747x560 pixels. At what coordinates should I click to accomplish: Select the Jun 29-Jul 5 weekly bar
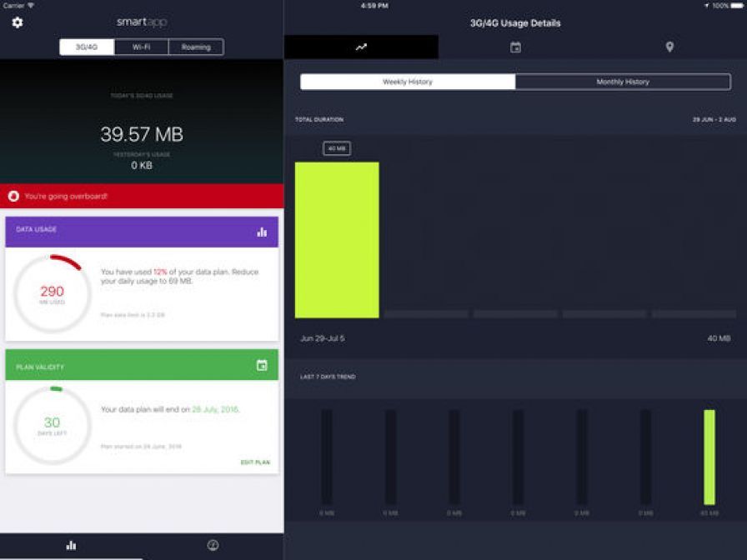click(x=337, y=240)
